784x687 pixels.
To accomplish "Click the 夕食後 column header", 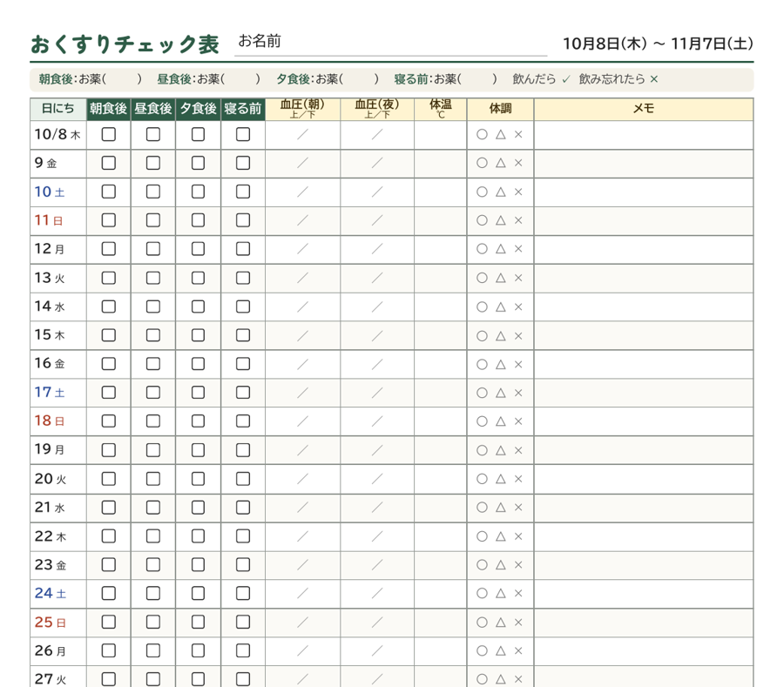I will coord(198,109).
